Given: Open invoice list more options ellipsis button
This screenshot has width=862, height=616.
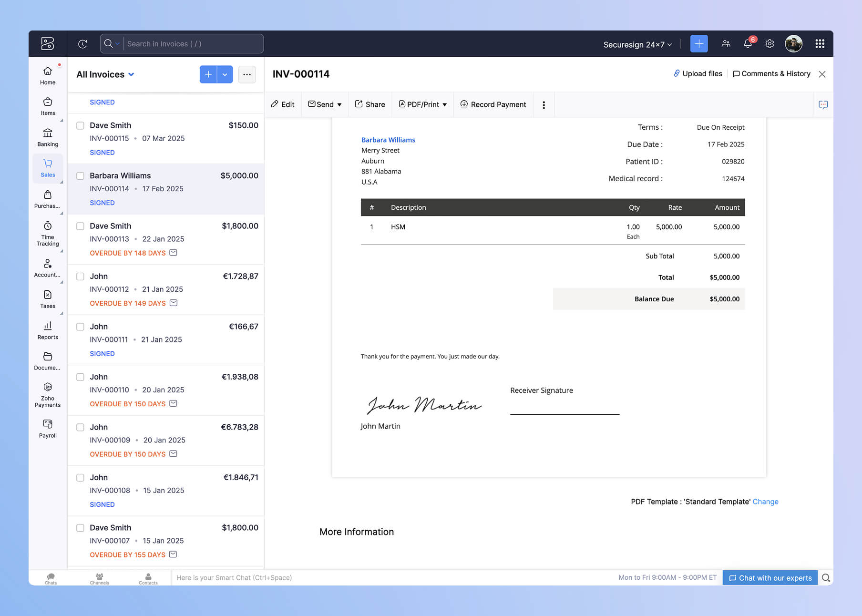Looking at the screenshot, I should pos(247,74).
